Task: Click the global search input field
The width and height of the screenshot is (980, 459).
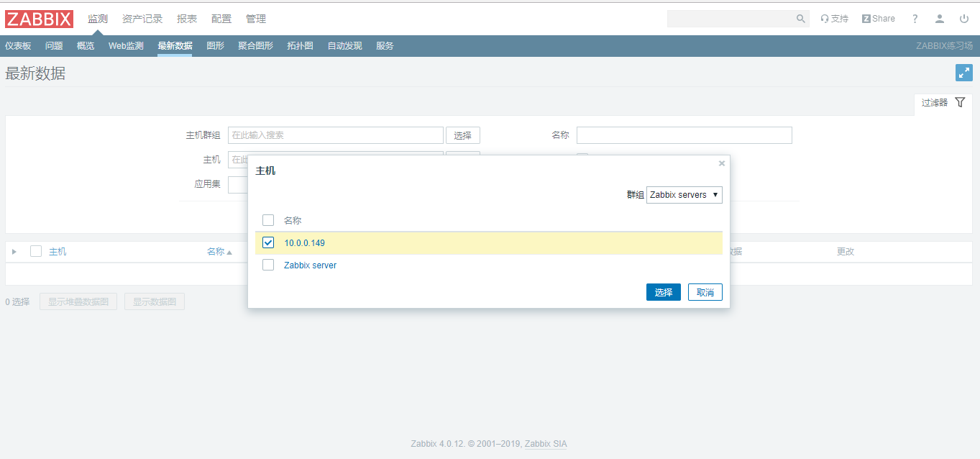Action: (x=731, y=19)
